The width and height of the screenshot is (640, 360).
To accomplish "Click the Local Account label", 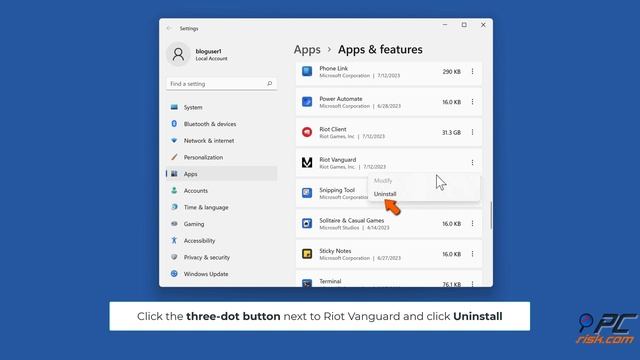I will coord(211,59).
